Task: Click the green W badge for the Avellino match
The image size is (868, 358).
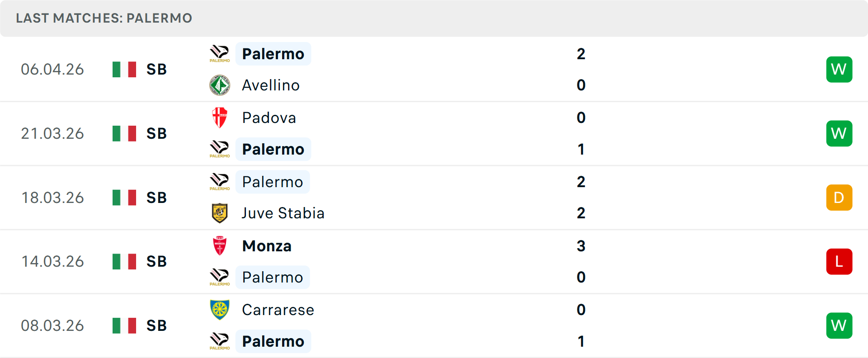Action: pyautogui.click(x=839, y=69)
